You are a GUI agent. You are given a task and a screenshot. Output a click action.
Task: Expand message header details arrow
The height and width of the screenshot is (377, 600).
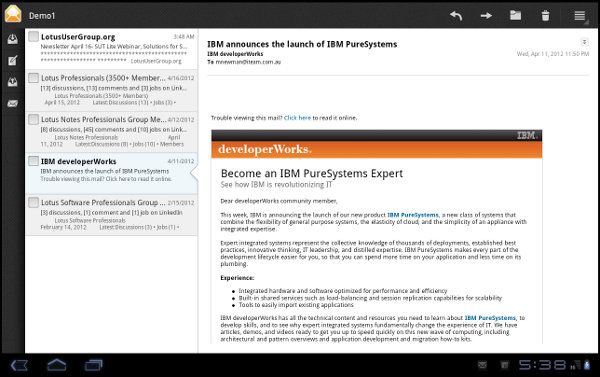click(584, 42)
